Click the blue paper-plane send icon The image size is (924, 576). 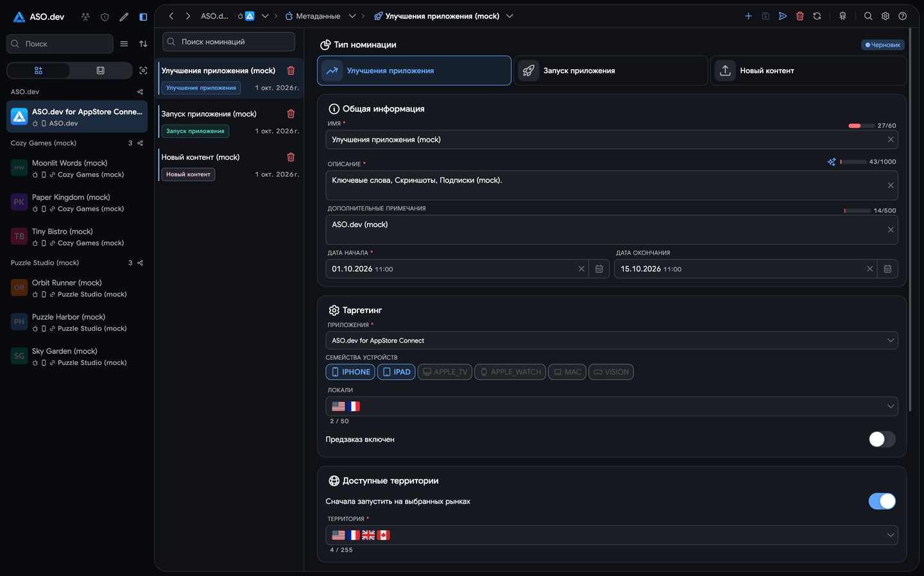(783, 16)
